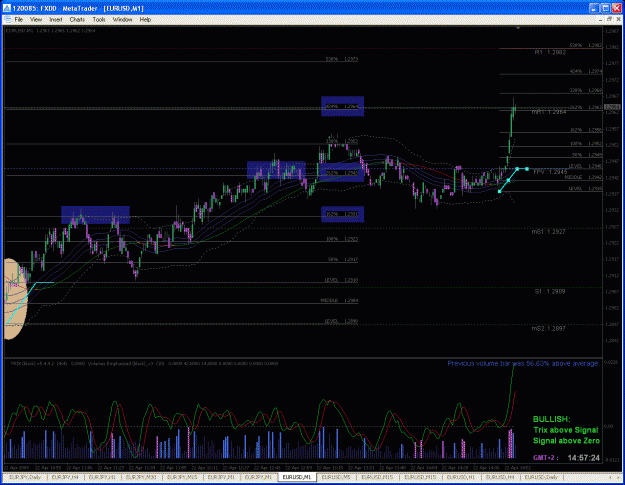Open the Window menu
This screenshot has width=625, height=485.
122,20
